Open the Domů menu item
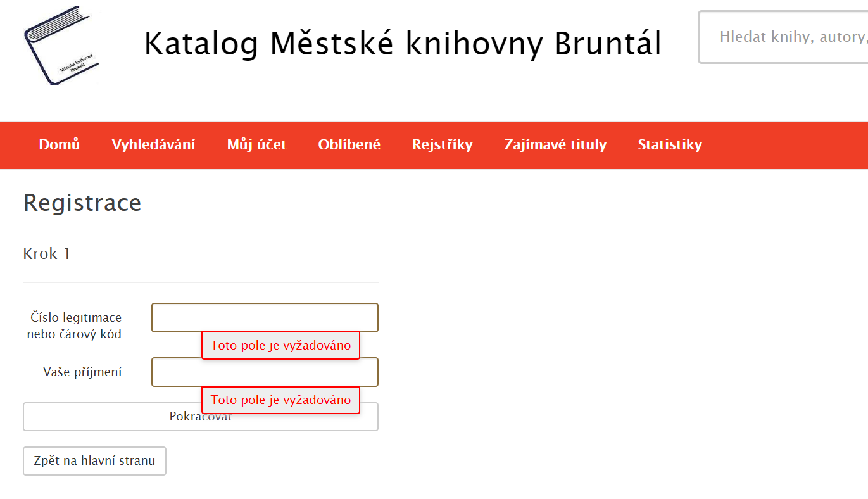The height and width of the screenshot is (499, 868). 60,144
